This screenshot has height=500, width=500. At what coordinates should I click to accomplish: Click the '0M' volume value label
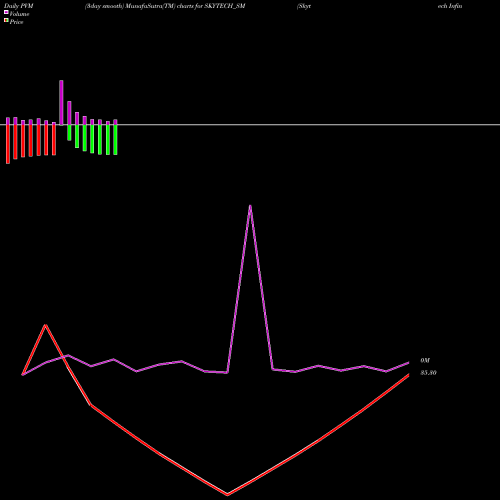point(425,360)
